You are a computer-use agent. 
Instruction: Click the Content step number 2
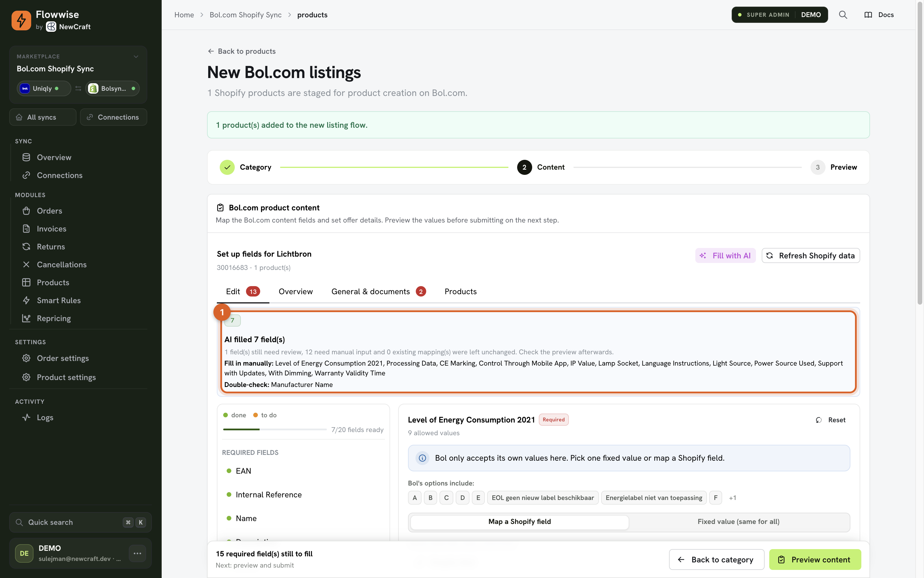coord(524,167)
